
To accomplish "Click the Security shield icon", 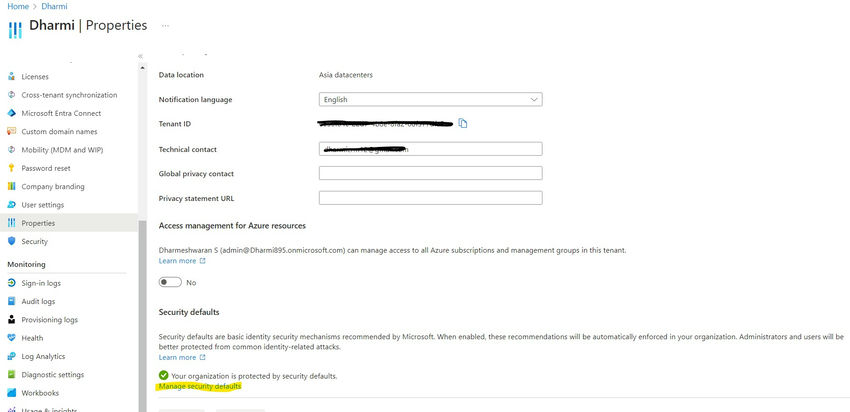I will (x=11, y=242).
